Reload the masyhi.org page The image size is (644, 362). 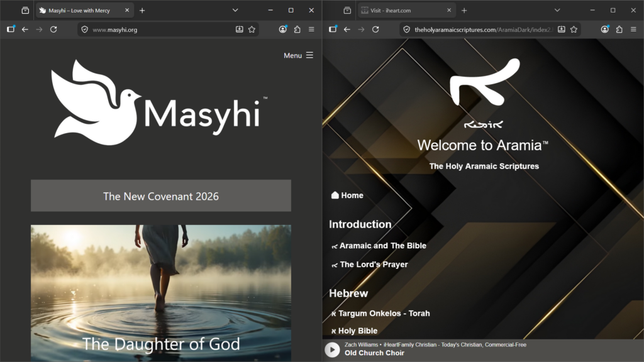click(53, 30)
